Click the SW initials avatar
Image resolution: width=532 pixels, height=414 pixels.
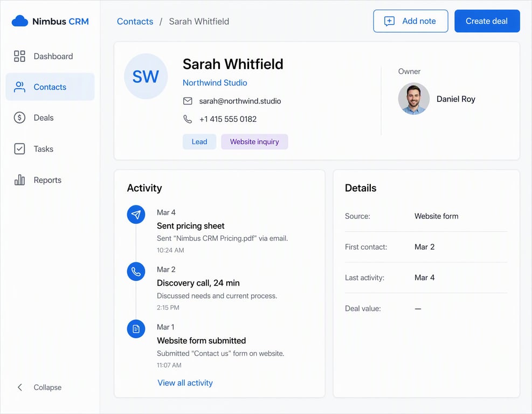point(146,77)
